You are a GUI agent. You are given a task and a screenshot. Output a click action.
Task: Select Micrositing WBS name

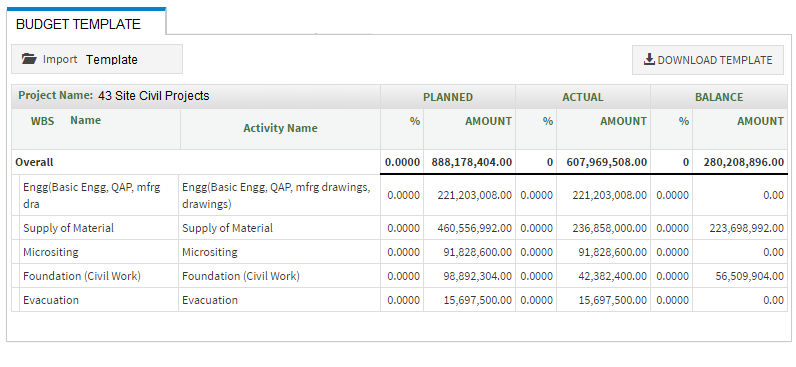pyautogui.click(x=50, y=252)
